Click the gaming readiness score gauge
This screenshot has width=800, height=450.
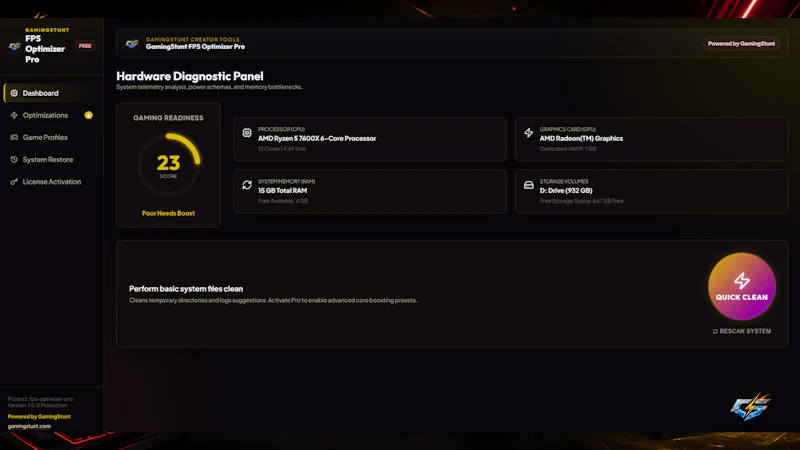tap(168, 165)
